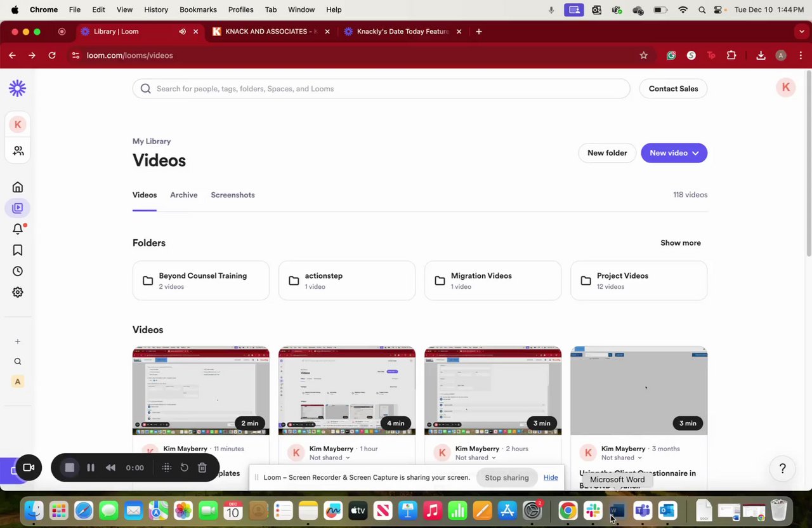Viewport: 812px width, 528px height.
Task: Open the History clock icon in sidebar
Action: (18, 271)
